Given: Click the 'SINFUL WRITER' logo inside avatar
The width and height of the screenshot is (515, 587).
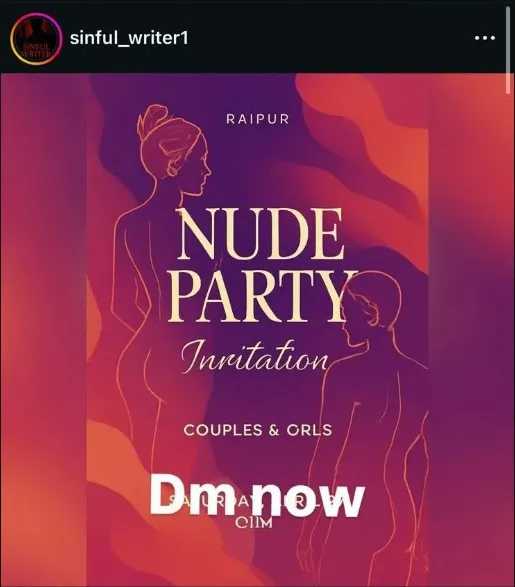Looking at the screenshot, I should click(36, 50).
